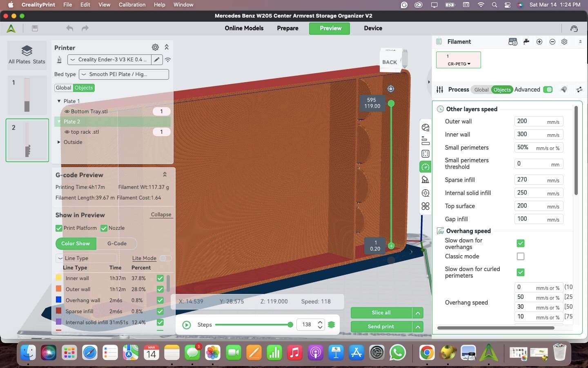This screenshot has height=368, width=588.
Task: Collapse the Filament panel double chevron
Action: (x=580, y=42)
